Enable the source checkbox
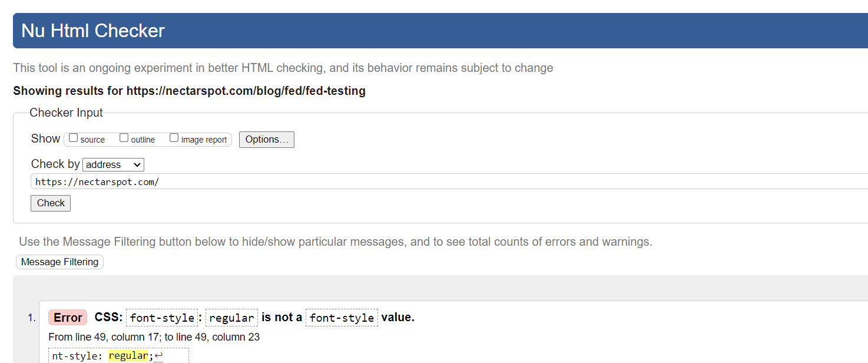Screen dimensions: 868x363 (74, 138)
